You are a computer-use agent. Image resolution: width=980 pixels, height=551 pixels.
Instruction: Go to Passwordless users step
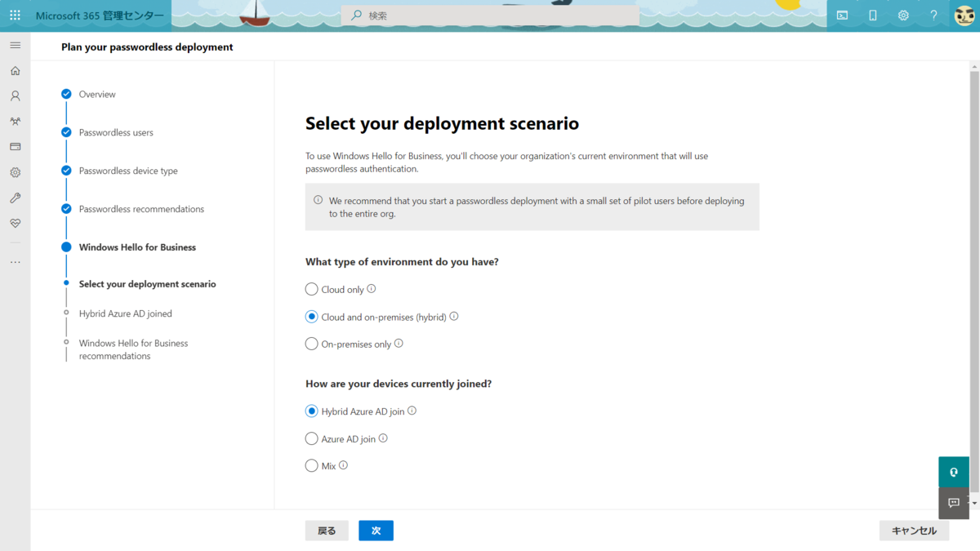116,132
